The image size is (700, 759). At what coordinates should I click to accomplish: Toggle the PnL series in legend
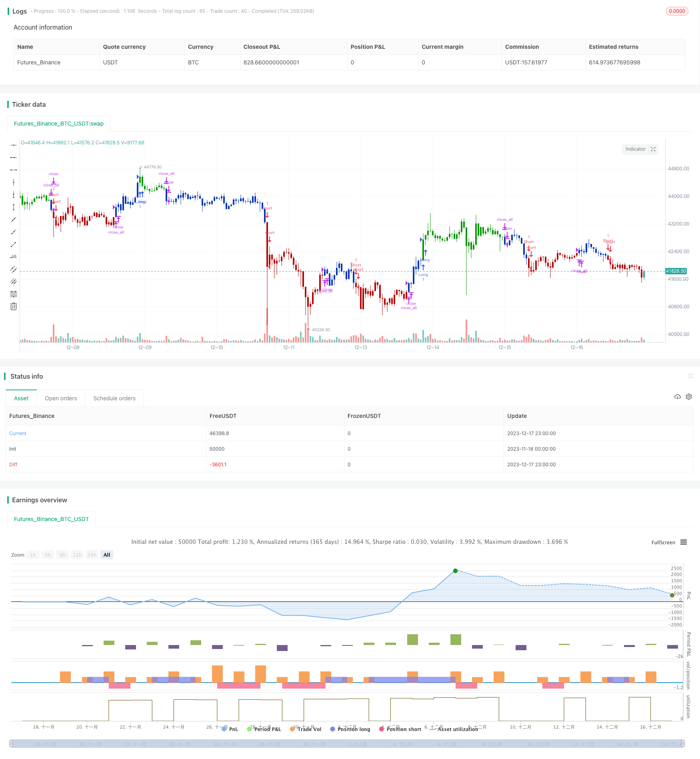pyautogui.click(x=230, y=729)
